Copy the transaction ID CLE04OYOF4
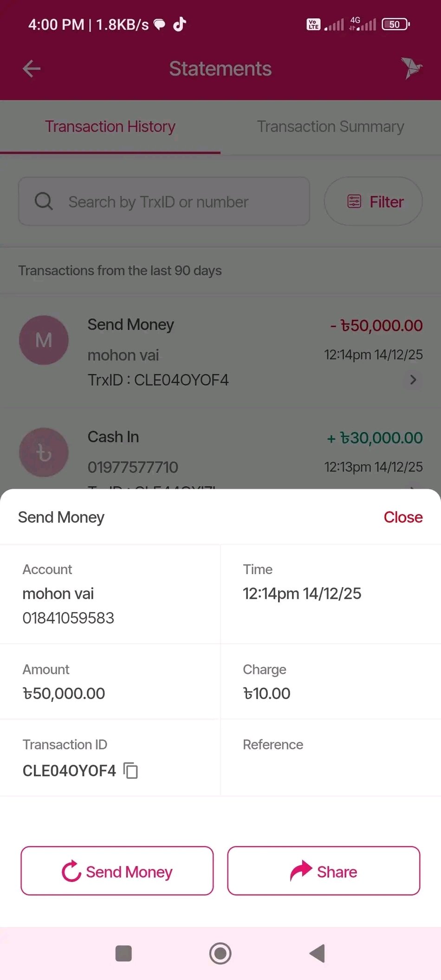The height and width of the screenshot is (980, 441). click(x=131, y=771)
